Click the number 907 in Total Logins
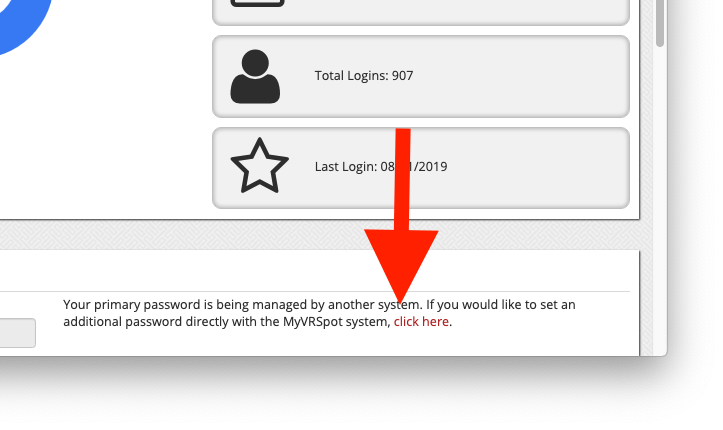723x430 pixels. [x=403, y=76]
